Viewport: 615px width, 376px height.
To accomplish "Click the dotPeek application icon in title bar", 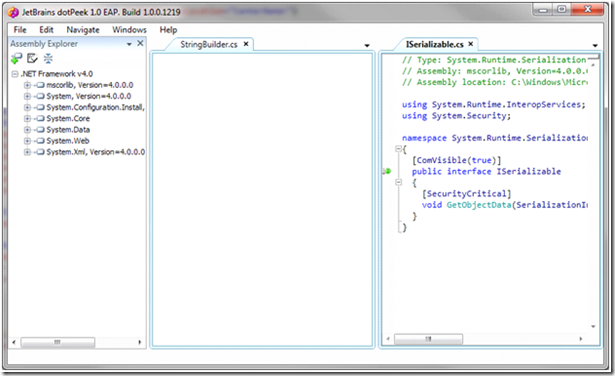I will tap(13, 12).
